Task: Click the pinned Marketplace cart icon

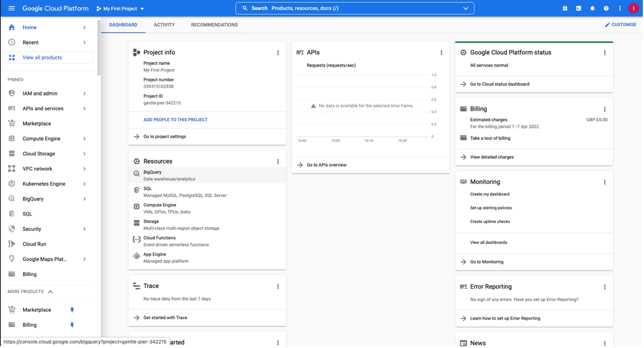Action: click(12, 124)
